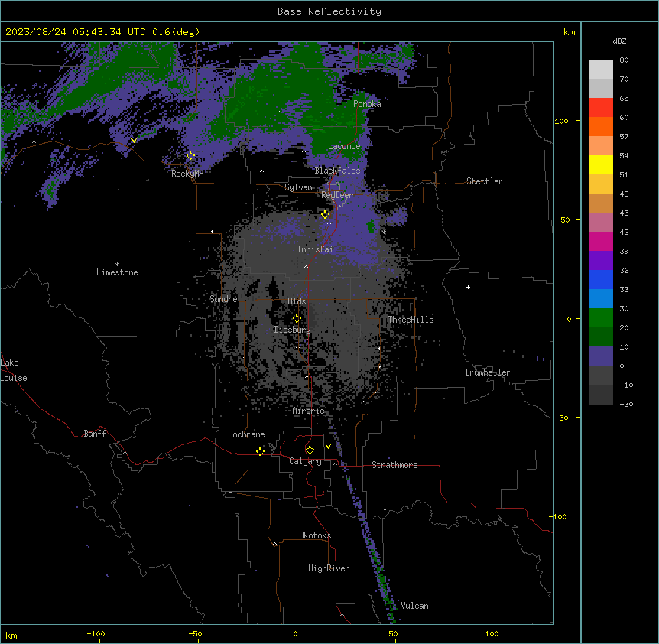Select the yellow diamond marker below Cochrane

click(260, 451)
